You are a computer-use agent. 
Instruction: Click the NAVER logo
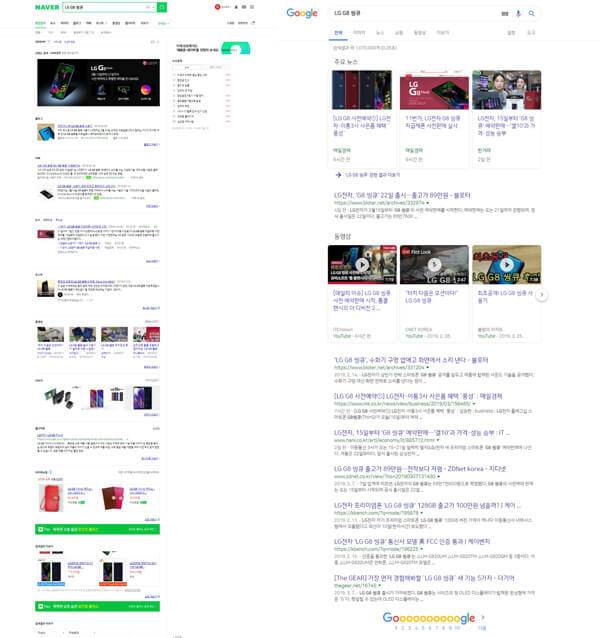pos(47,7)
